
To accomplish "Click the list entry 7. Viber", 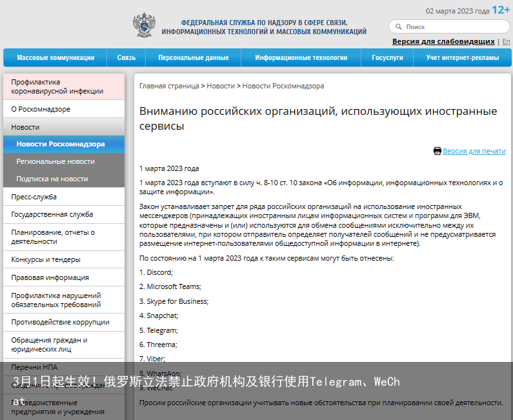I will pos(152,359).
